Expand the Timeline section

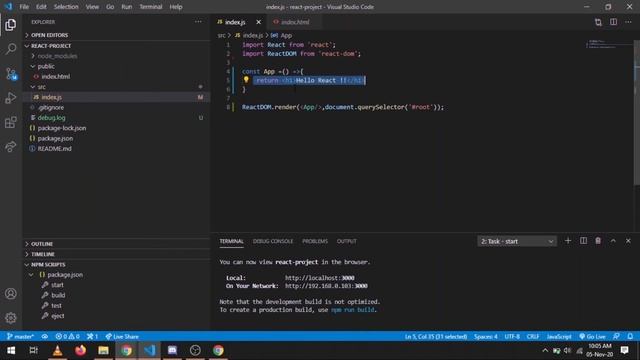pos(116,254)
